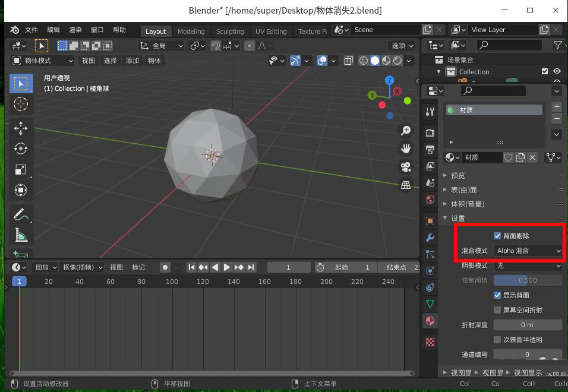Open the Object properties tab (orange square)
Screen dimensions: 568x392
point(430,220)
